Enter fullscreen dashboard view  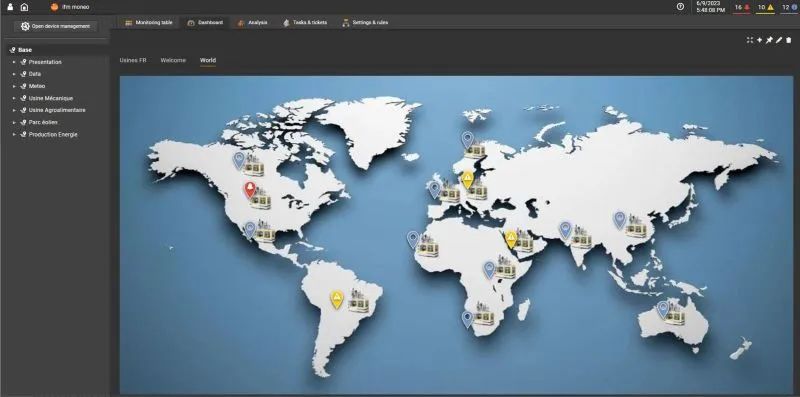click(749, 40)
